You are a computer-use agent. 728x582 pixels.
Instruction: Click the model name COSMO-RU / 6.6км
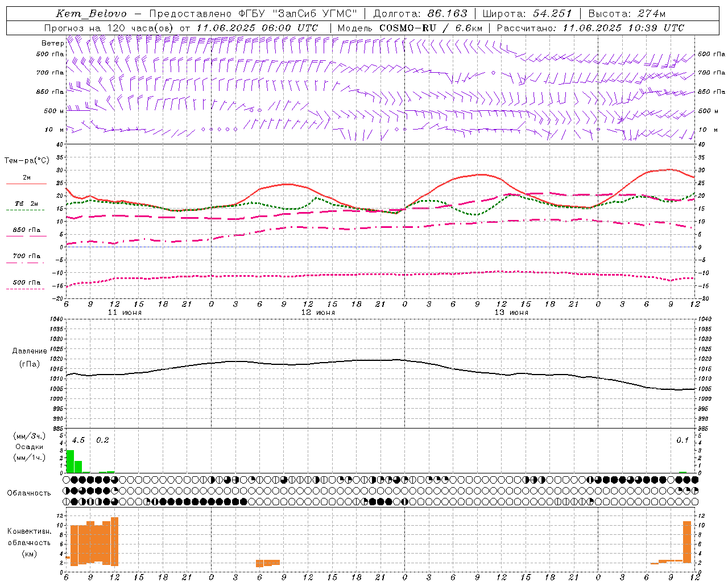click(x=431, y=28)
